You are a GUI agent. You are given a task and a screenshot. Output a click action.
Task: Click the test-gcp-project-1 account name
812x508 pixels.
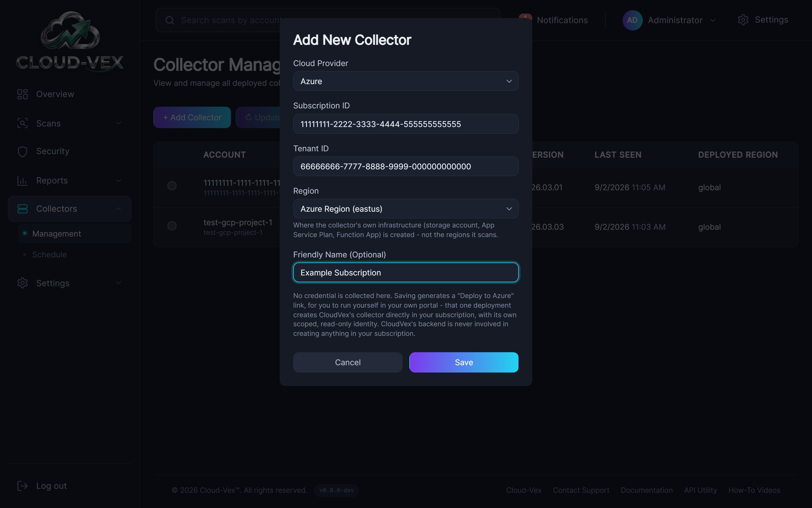coord(238,222)
